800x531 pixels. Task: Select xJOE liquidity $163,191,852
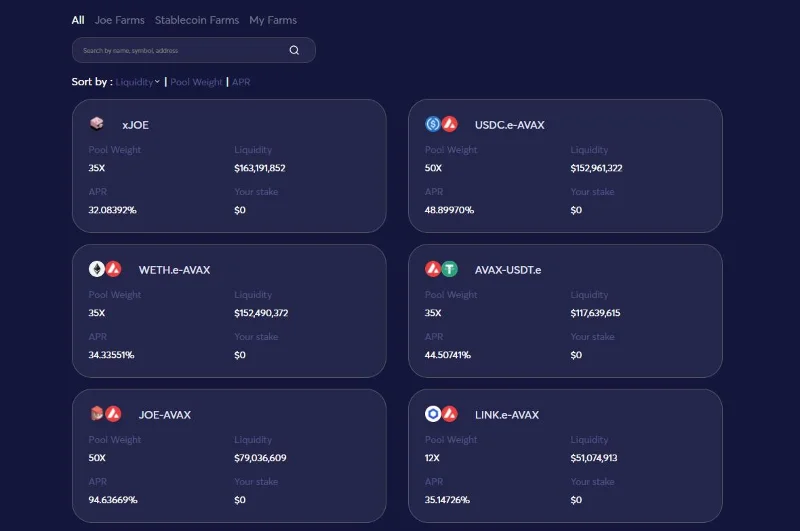click(260, 168)
